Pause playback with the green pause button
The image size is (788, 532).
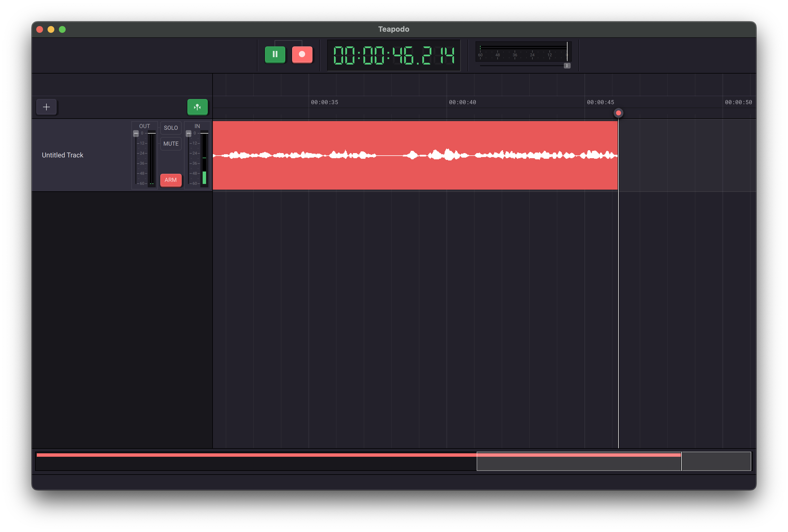pos(275,54)
